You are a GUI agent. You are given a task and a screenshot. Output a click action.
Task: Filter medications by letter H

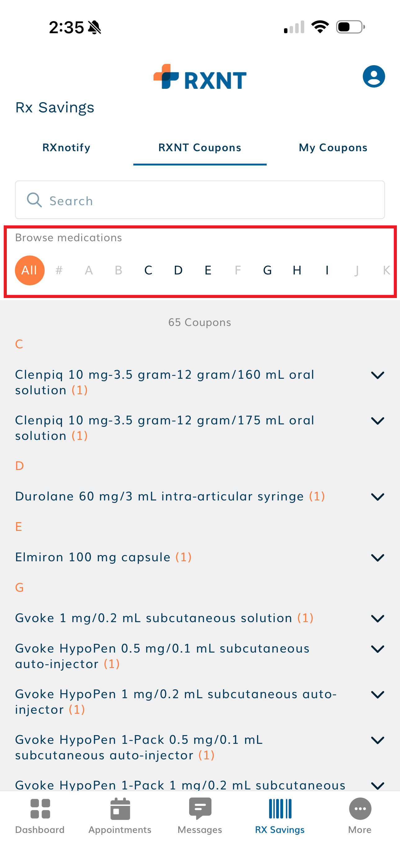point(297,270)
